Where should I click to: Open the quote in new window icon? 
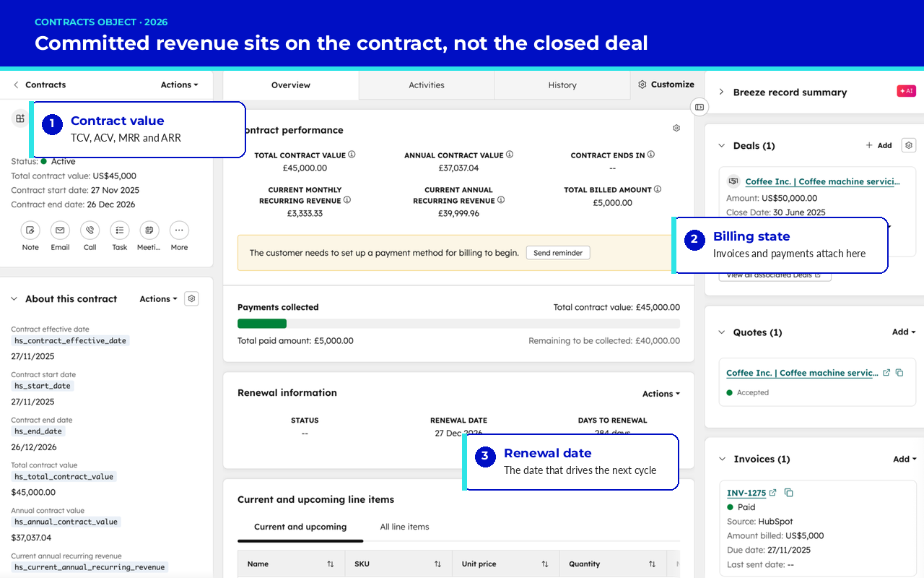[886, 373]
